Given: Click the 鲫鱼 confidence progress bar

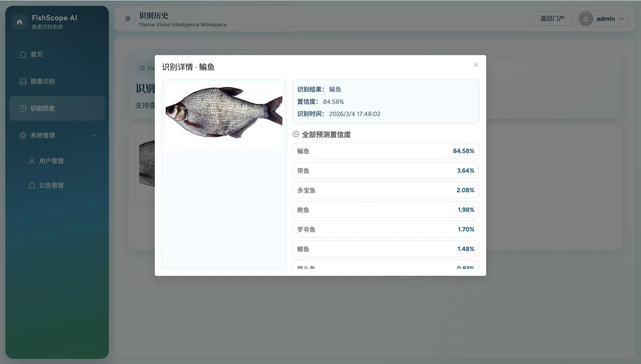Looking at the screenshot, I should [385, 249].
